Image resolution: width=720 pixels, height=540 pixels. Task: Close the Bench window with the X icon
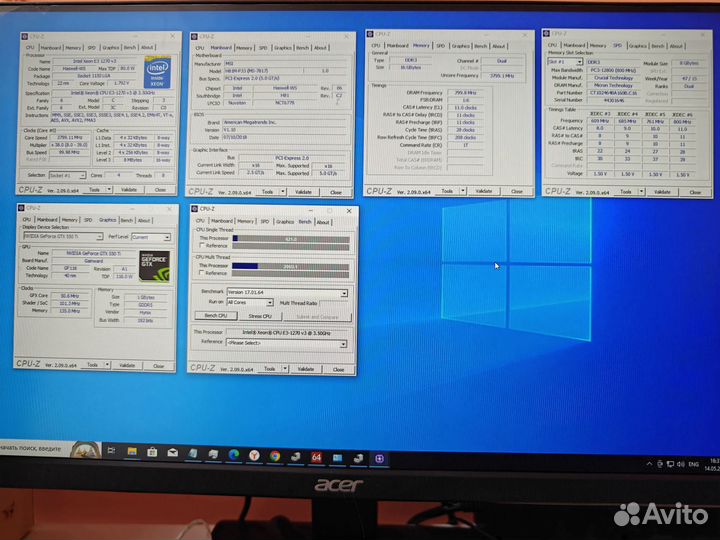[x=349, y=211]
